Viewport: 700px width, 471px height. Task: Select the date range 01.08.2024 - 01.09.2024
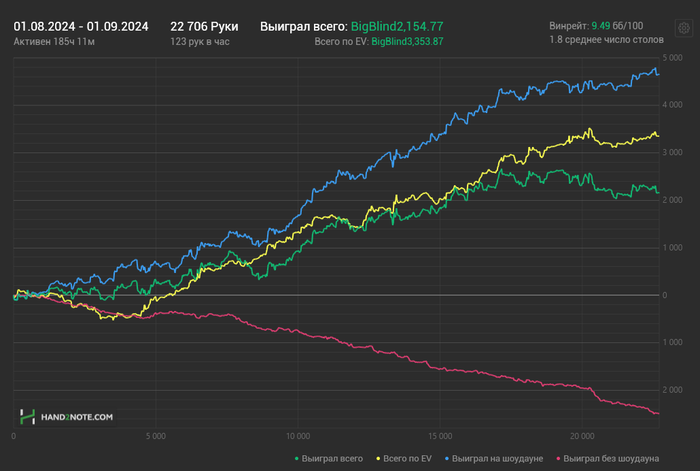click(x=81, y=27)
